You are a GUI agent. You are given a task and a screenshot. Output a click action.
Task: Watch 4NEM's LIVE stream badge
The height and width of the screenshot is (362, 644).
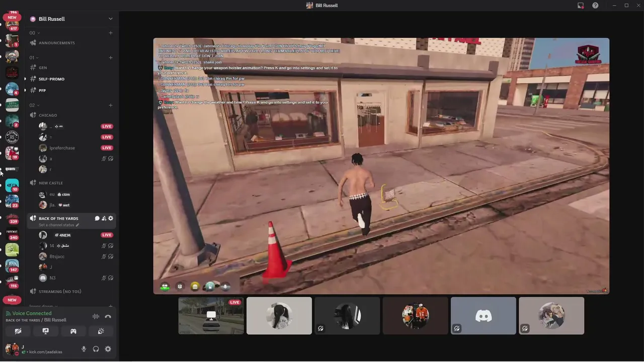[107, 235]
